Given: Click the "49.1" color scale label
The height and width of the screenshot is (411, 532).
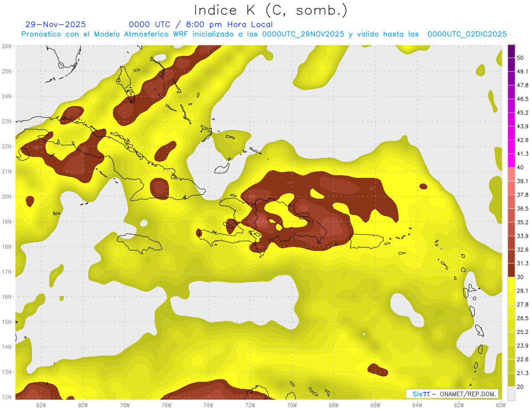Looking at the screenshot, I should click(523, 71).
